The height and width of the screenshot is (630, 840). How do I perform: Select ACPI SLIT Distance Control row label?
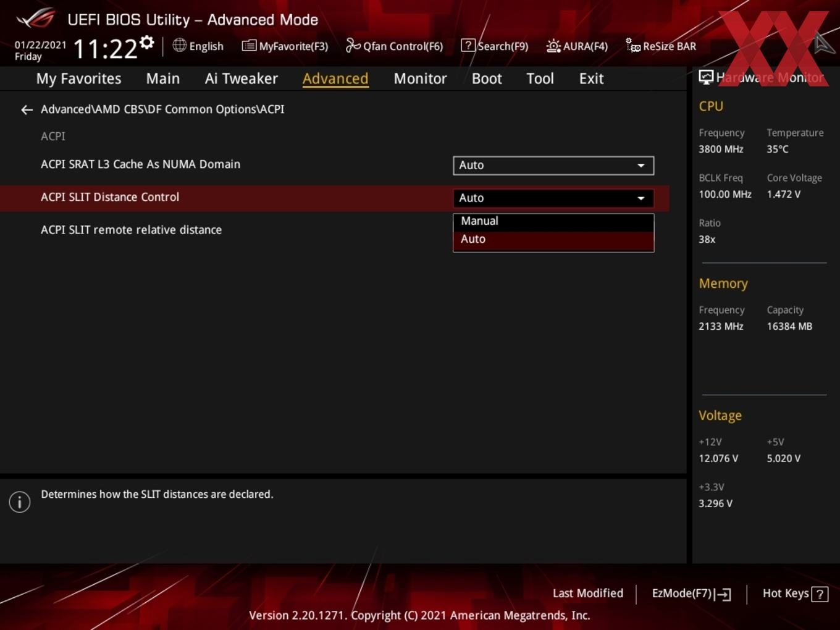point(110,197)
